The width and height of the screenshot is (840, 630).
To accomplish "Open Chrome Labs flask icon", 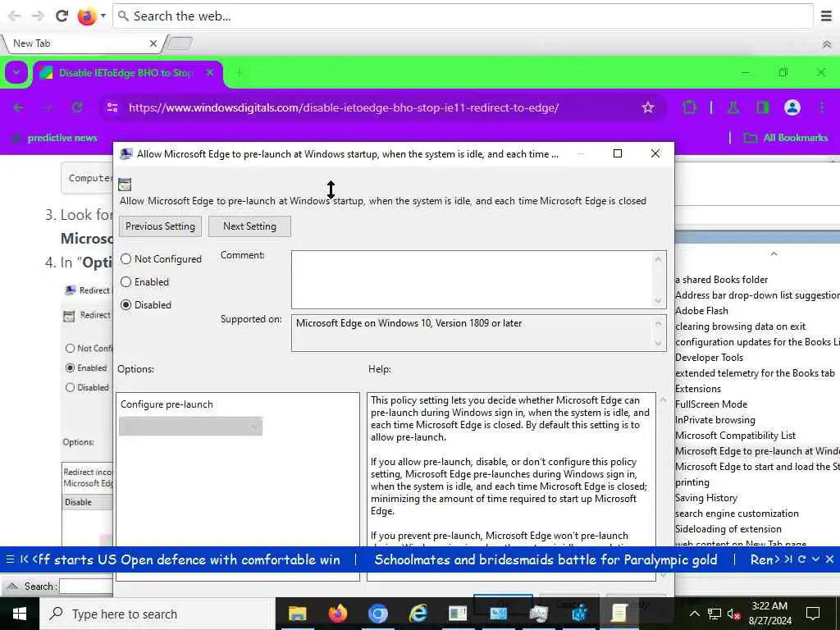I will [733, 107].
